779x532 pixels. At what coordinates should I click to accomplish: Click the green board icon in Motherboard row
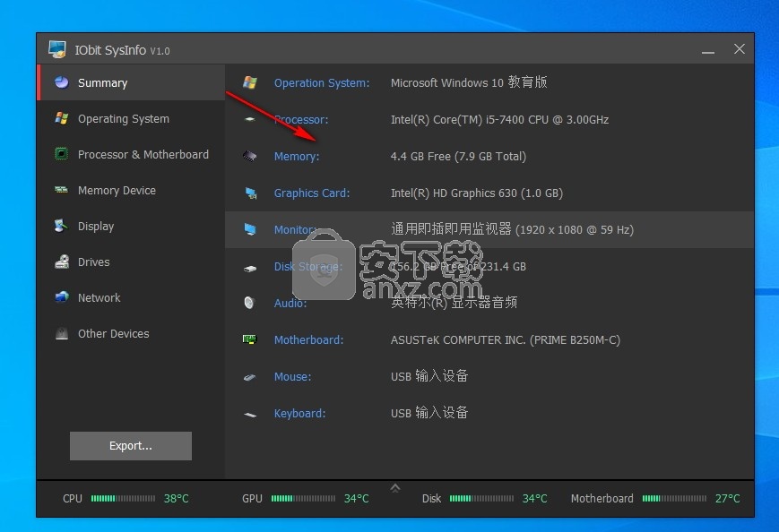[x=249, y=339]
